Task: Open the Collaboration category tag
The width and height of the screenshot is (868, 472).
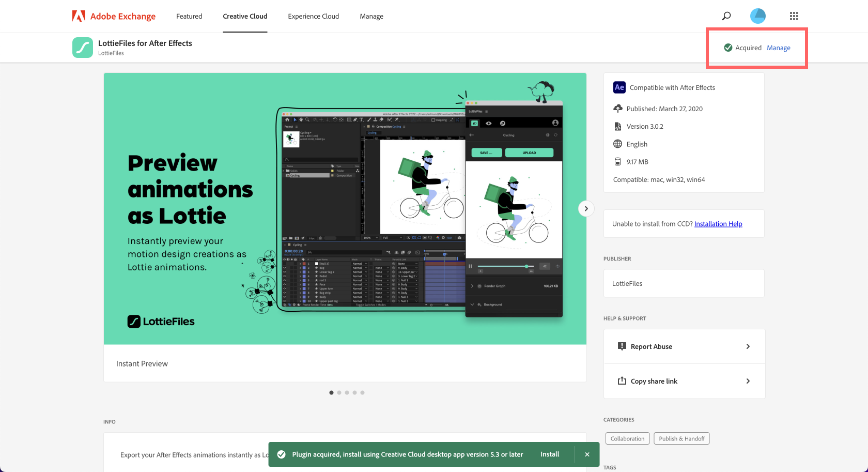Action: (627, 438)
